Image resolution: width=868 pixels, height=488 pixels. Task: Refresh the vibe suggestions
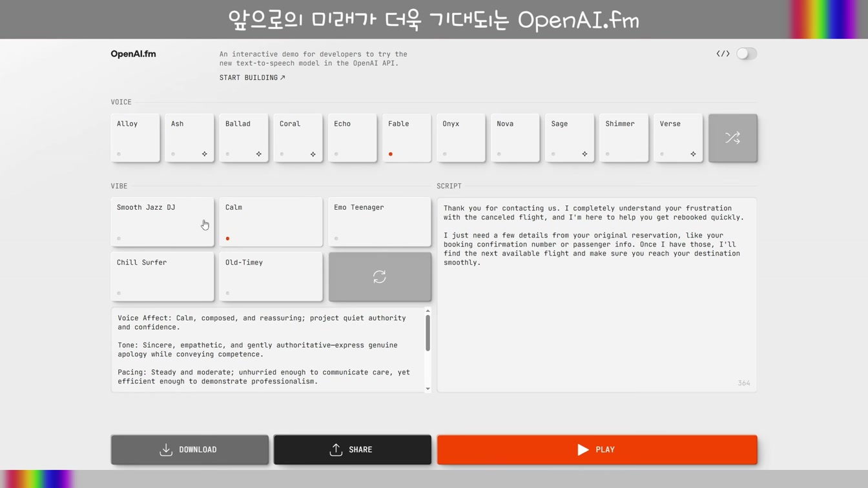pos(379,277)
